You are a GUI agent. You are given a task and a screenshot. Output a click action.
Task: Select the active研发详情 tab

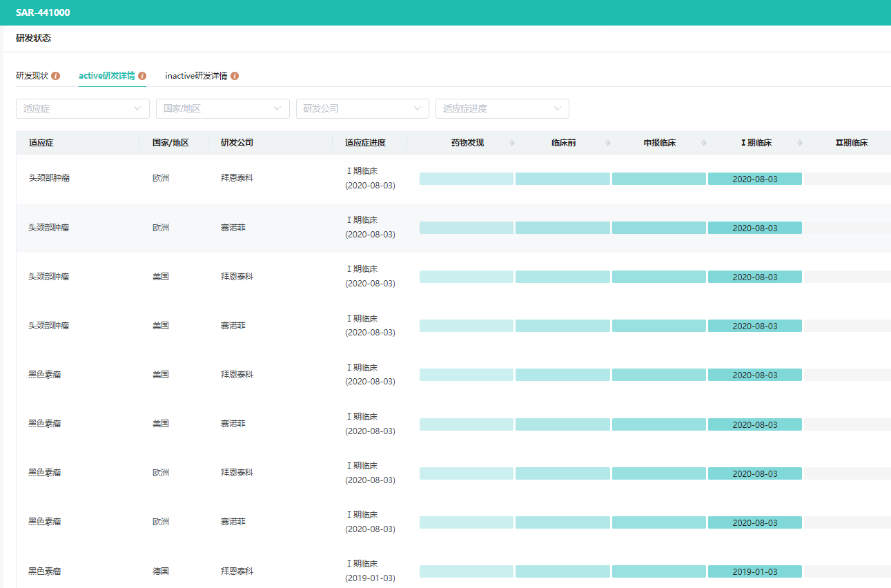[107, 76]
